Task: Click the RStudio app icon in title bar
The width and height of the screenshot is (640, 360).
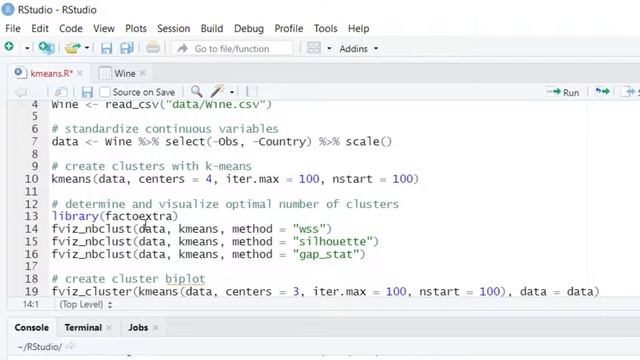Action: 8,9
